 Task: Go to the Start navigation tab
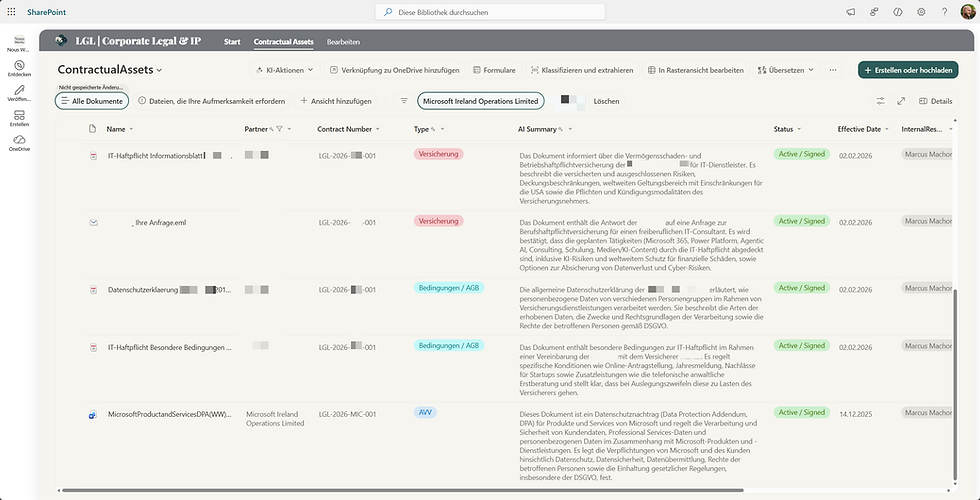click(232, 42)
